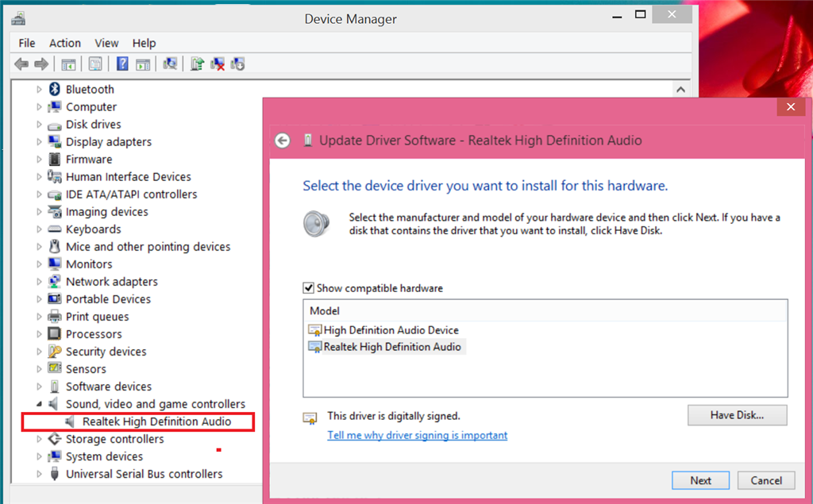The image size is (813, 504).
Task: Click the Back arrow toolbar icon
Action: [21, 63]
